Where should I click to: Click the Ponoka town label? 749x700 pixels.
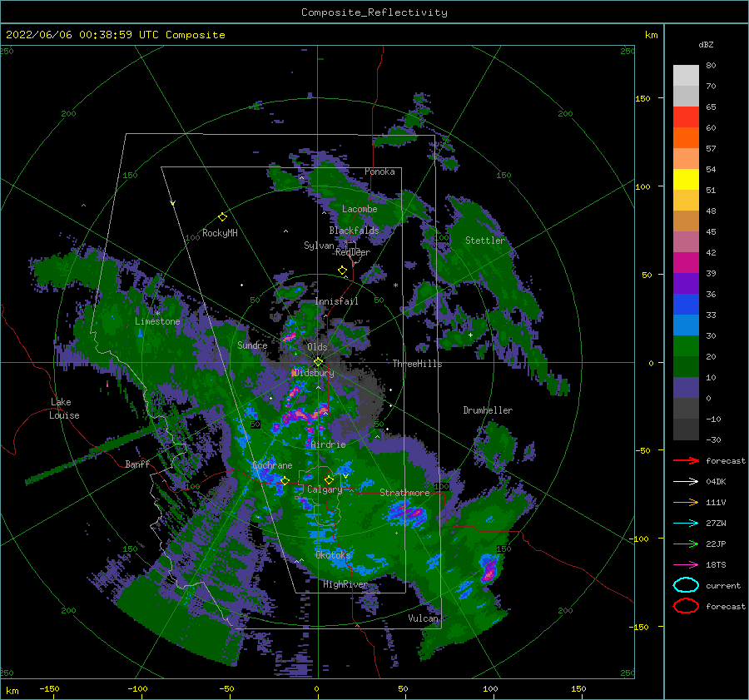pyautogui.click(x=379, y=171)
